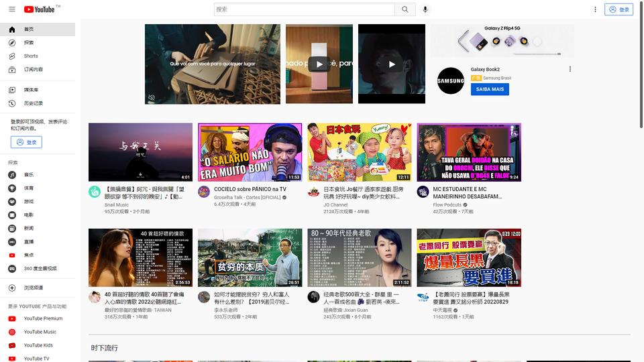644x362 pixels.
Task: Start voice search with microphone icon
Action: tap(425, 9)
